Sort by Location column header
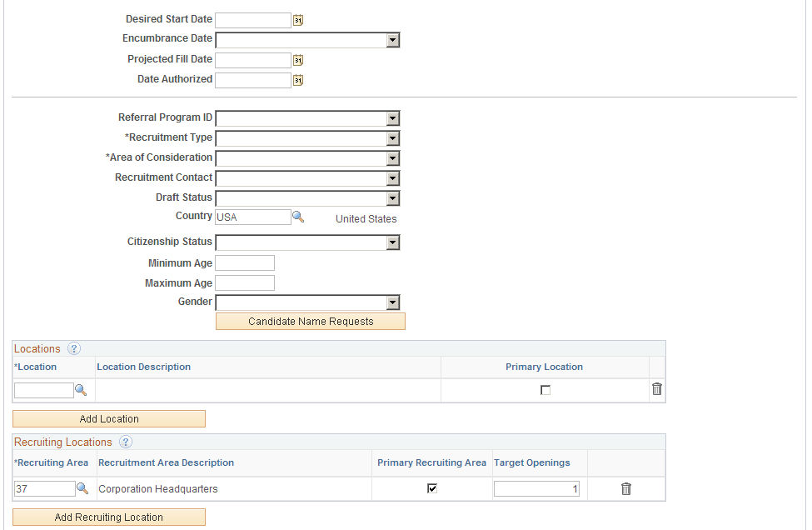 click(x=35, y=367)
